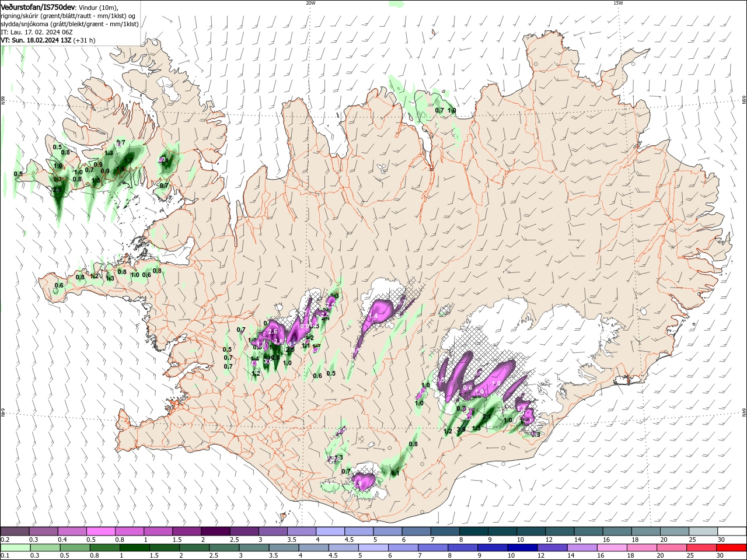Click the '30' label under the top legend row
The width and height of the screenshot is (747, 560).
[721, 540]
